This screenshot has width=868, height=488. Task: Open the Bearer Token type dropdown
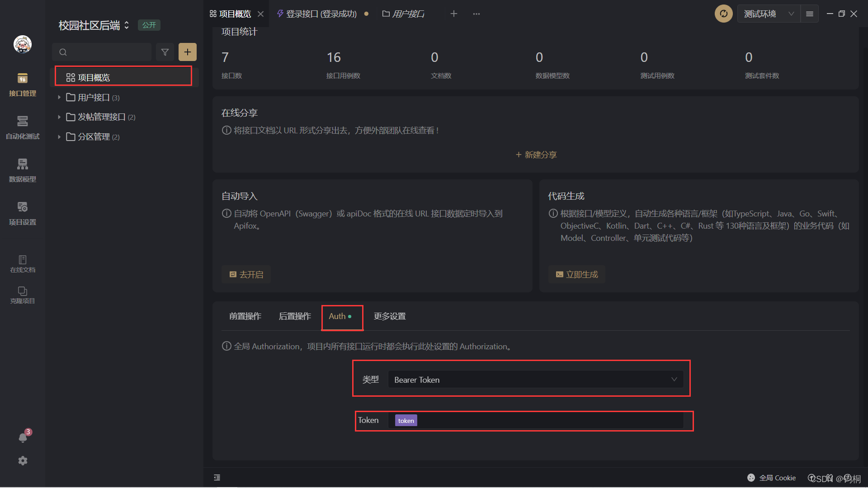535,380
